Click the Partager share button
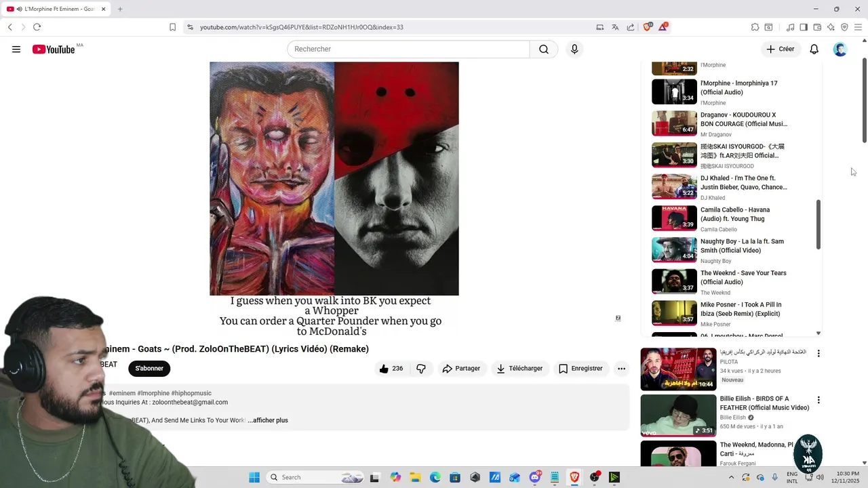This screenshot has height=488, width=868. pos(461,369)
